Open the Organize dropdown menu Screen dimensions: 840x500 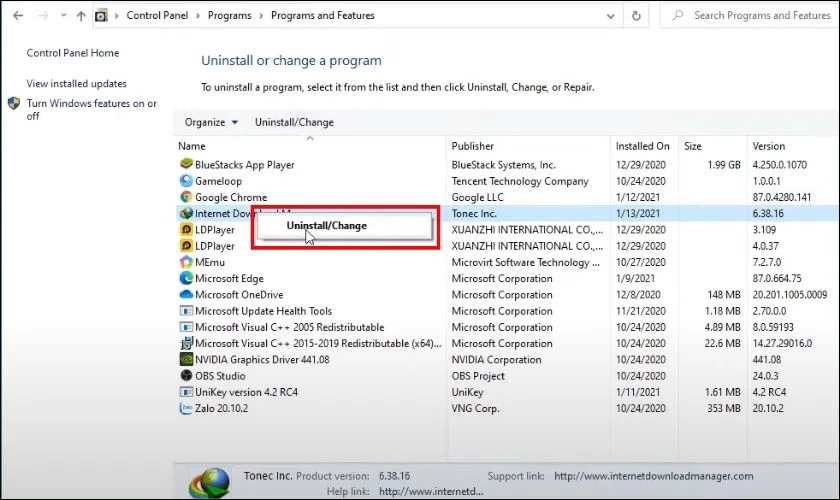211,122
